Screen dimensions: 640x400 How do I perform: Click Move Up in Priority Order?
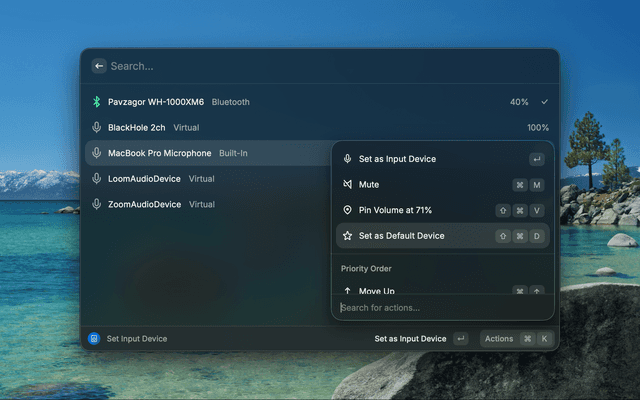[376, 291]
